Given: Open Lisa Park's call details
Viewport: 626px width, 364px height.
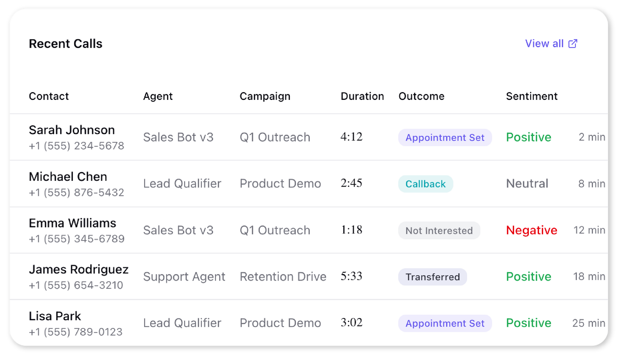Looking at the screenshot, I should click(309, 323).
